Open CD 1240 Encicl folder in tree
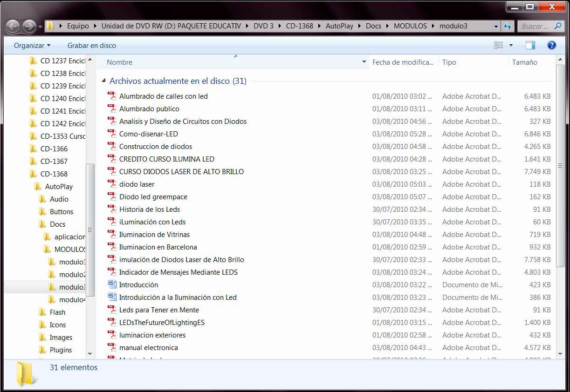Image resolution: width=570 pixels, height=392 pixels. click(57, 98)
